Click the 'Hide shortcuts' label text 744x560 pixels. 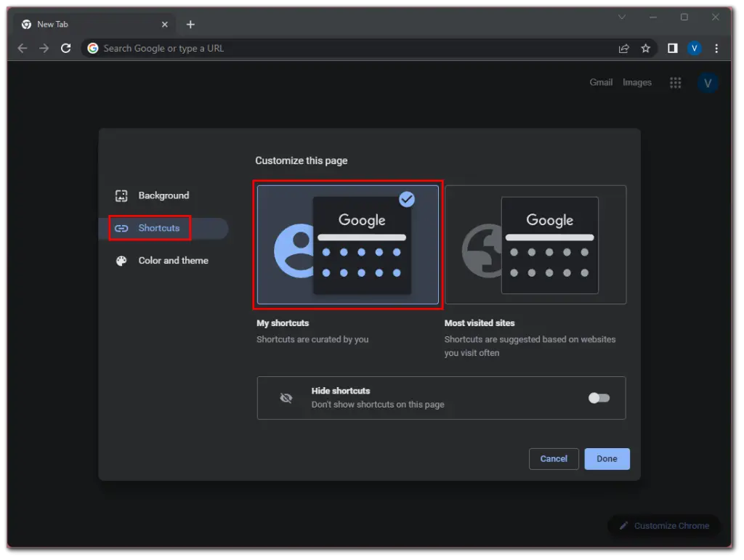coord(341,391)
